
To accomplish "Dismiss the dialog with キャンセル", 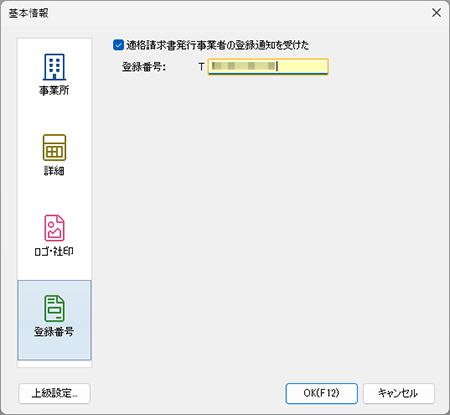I will (x=399, y=393).
